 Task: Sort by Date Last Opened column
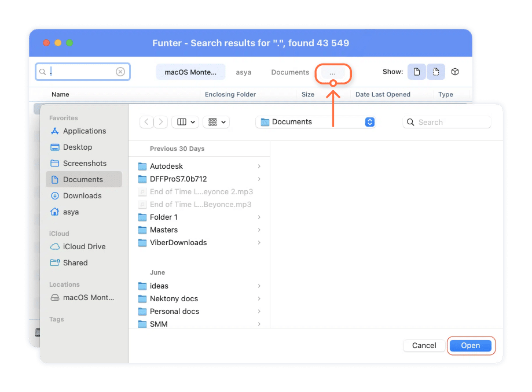383,94
